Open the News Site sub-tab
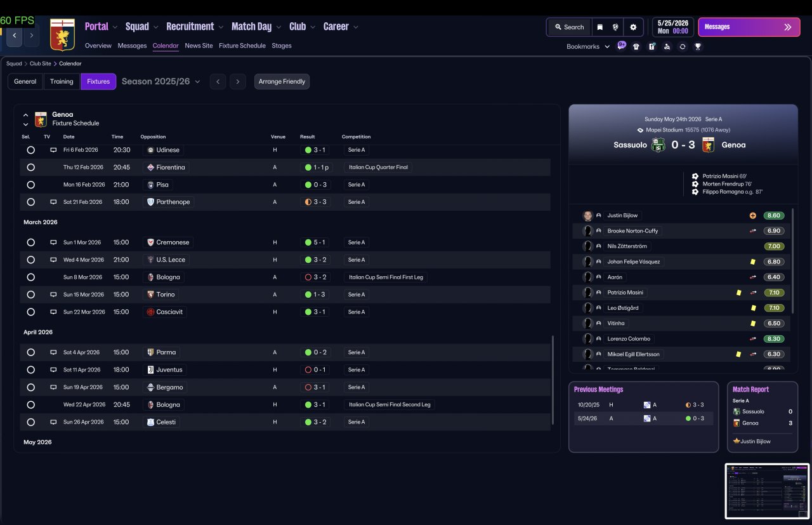This screenshot has width=812, height=525. (x=199, y=46)
